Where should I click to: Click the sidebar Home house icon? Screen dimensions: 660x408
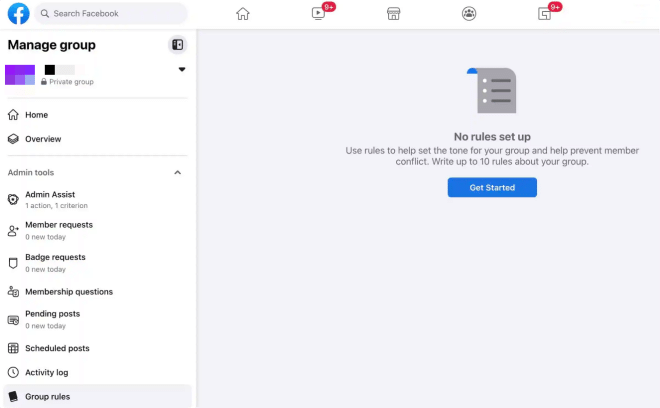pyautogui.click(x=13, y=115)
